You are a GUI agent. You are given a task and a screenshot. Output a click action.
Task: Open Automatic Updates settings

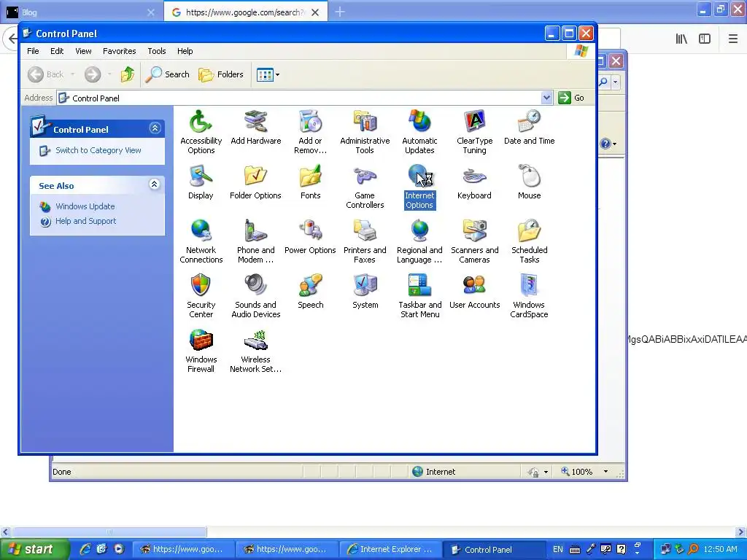[419, 132]
